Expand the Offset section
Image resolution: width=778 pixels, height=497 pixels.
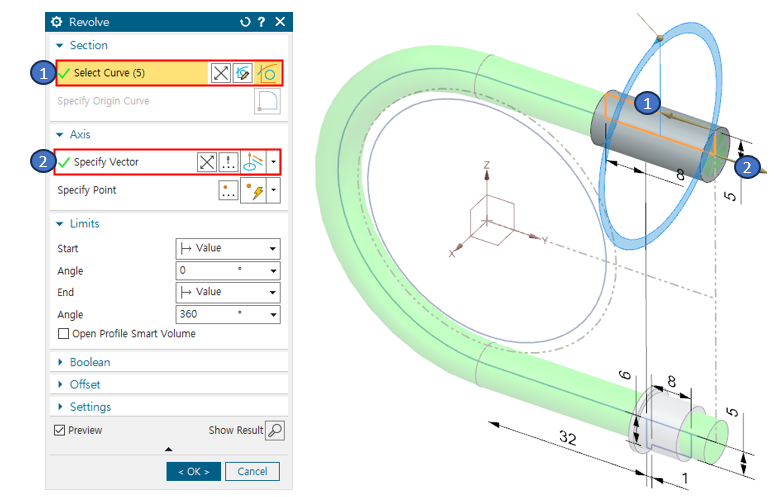pos(85,384)
